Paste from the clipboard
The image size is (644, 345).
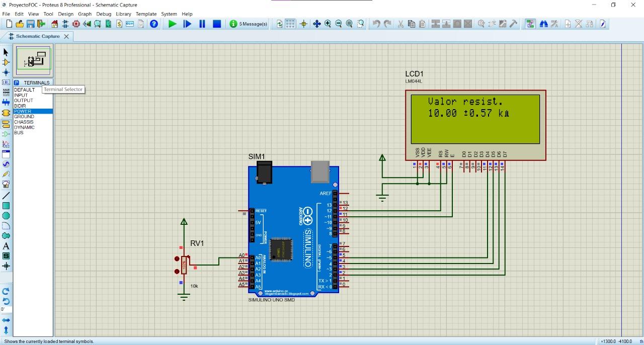[x=422, y=24]
